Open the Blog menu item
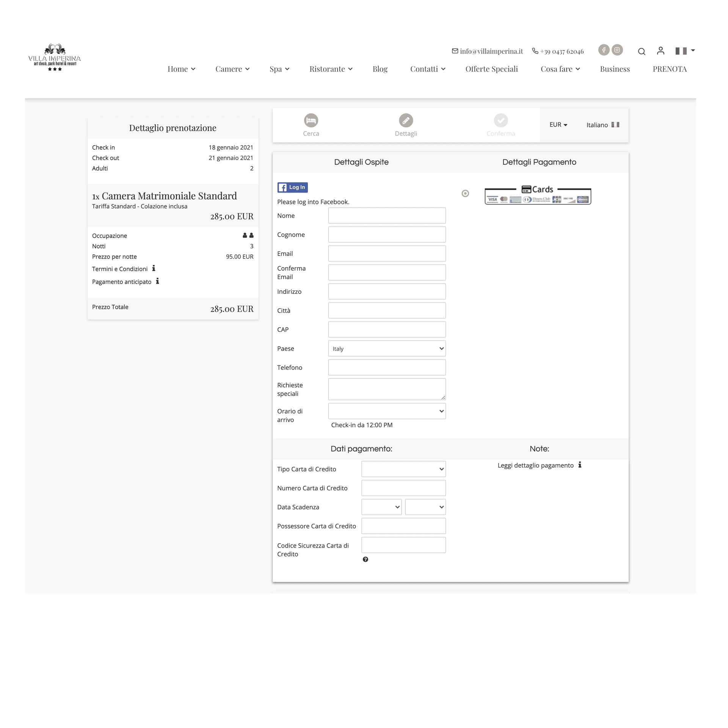 tap(380, 69)
